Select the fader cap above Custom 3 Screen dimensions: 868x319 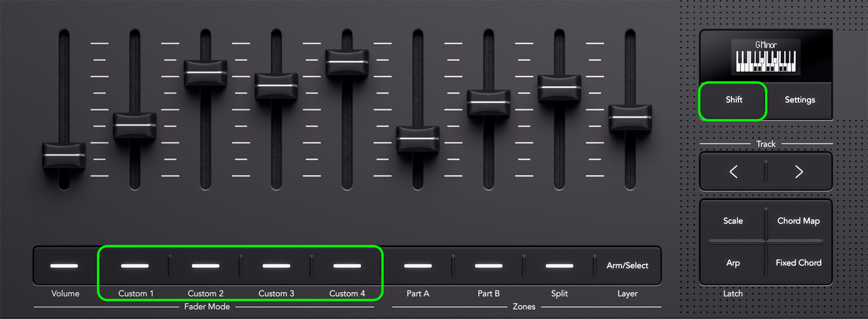point(276,86)
